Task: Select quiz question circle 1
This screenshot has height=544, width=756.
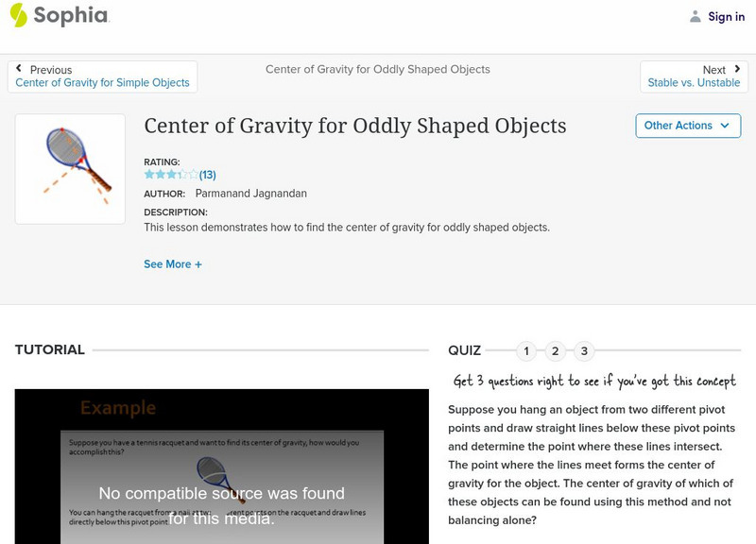Action: pos(527,350)
